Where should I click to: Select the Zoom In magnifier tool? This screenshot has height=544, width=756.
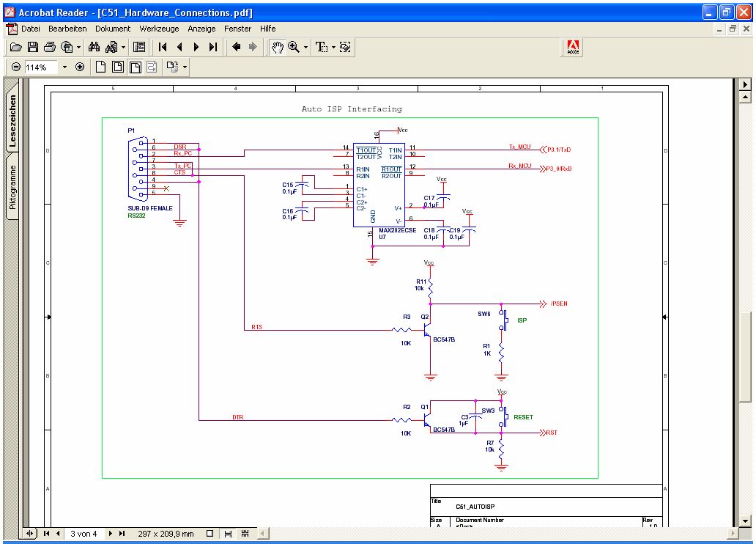[294, 47]
